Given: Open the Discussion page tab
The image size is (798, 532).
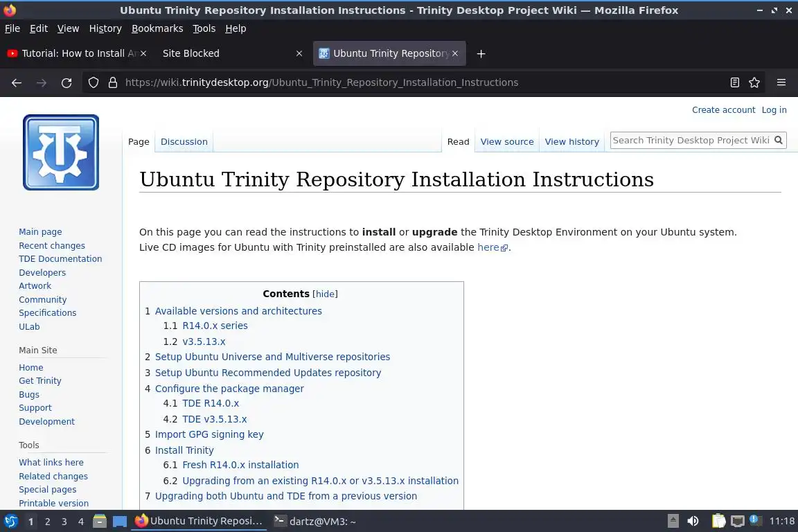Looking at the screenshot, I should 184,141.
